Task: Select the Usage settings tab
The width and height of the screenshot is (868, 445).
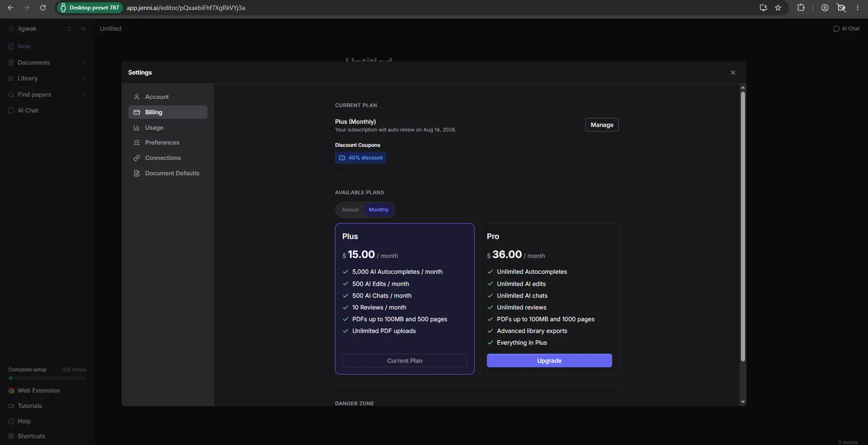Action: 168,127
